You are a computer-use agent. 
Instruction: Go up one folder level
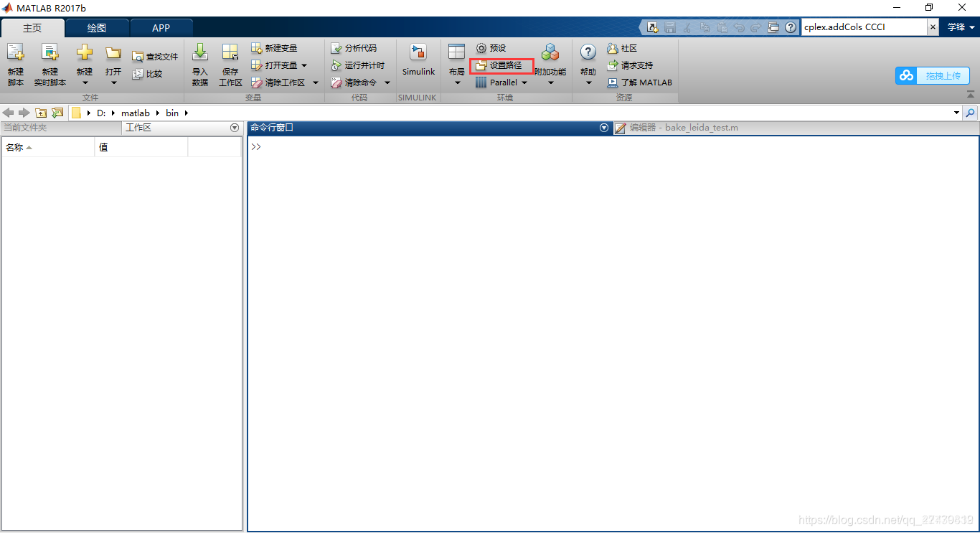41,113
